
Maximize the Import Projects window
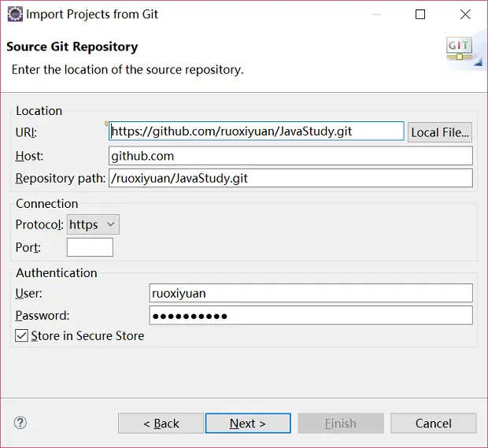420,14
